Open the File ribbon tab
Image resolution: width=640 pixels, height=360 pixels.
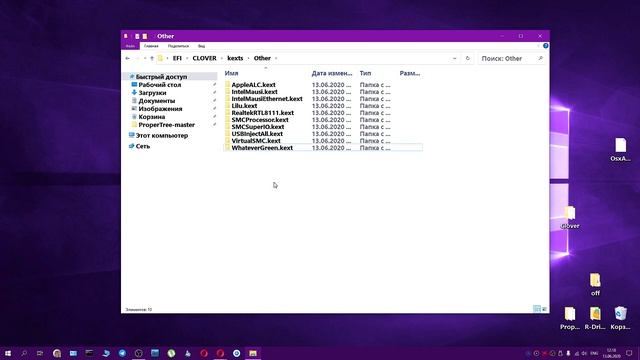point(130,46)
